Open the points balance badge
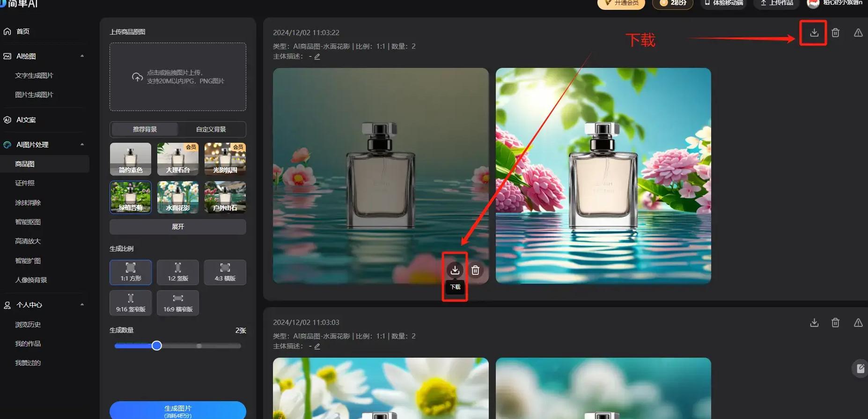Image resolution: width=868 pixels, height=419 pixels. click(673, 3)
